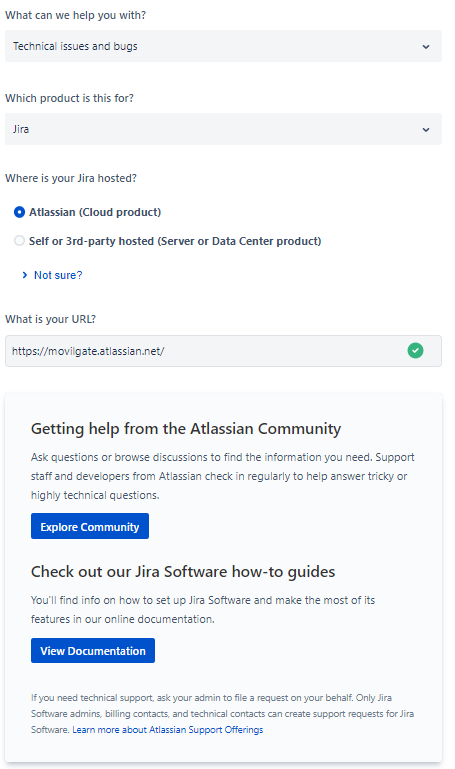Viewport: 455px width, 769px height.
Task: Click 'Check out our Jira Software how-to guides' heading
Action: [183, 572]
